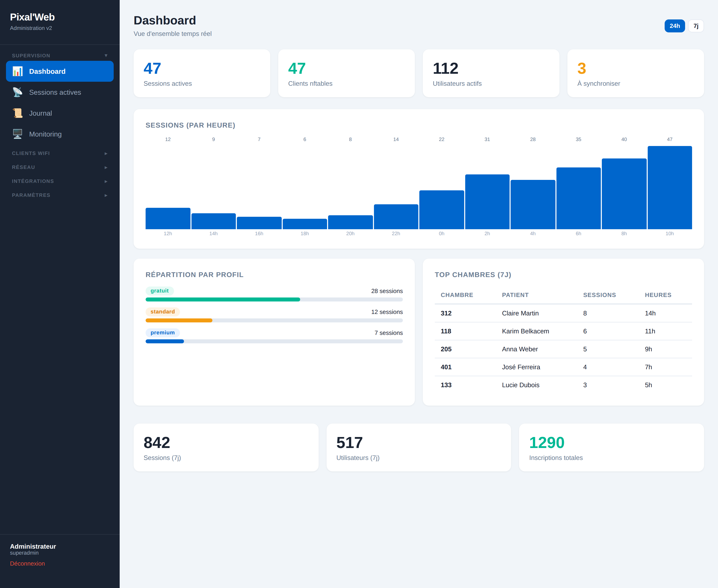The height and width of the screenshot is (588, 718).
Task: Expand the Paramètres section
Action: (60, 195)
